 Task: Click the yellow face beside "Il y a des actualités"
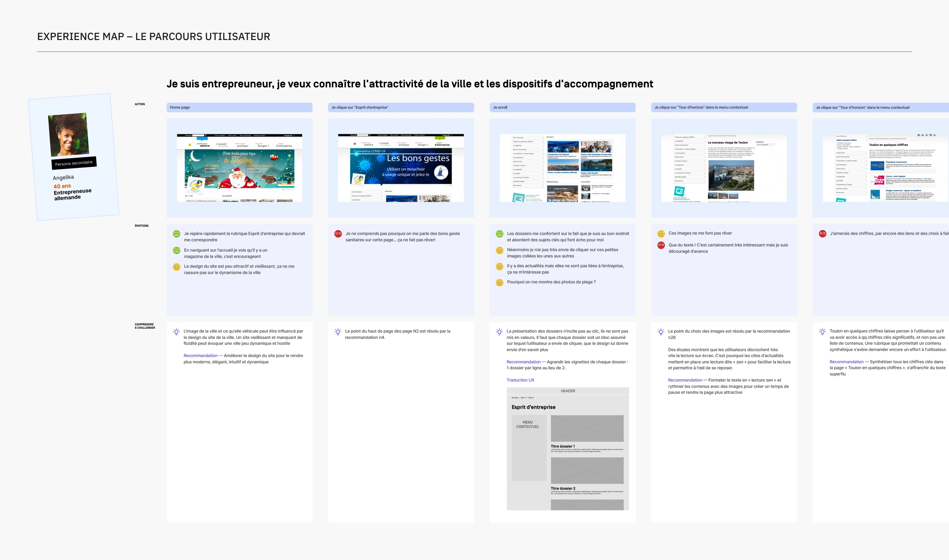tap(500, 266)
